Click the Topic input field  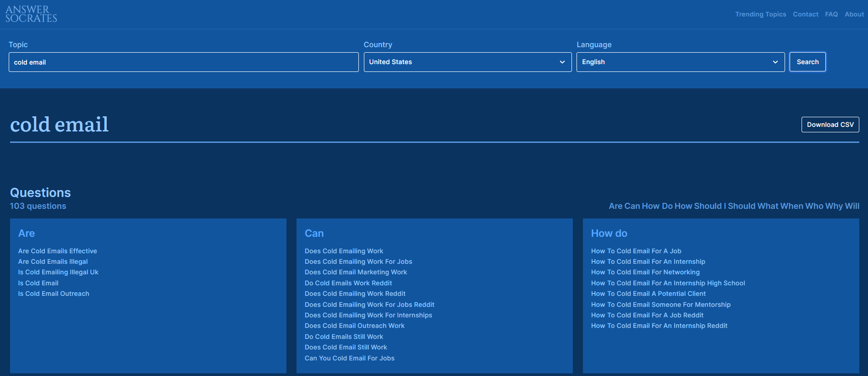pos(183,62)
